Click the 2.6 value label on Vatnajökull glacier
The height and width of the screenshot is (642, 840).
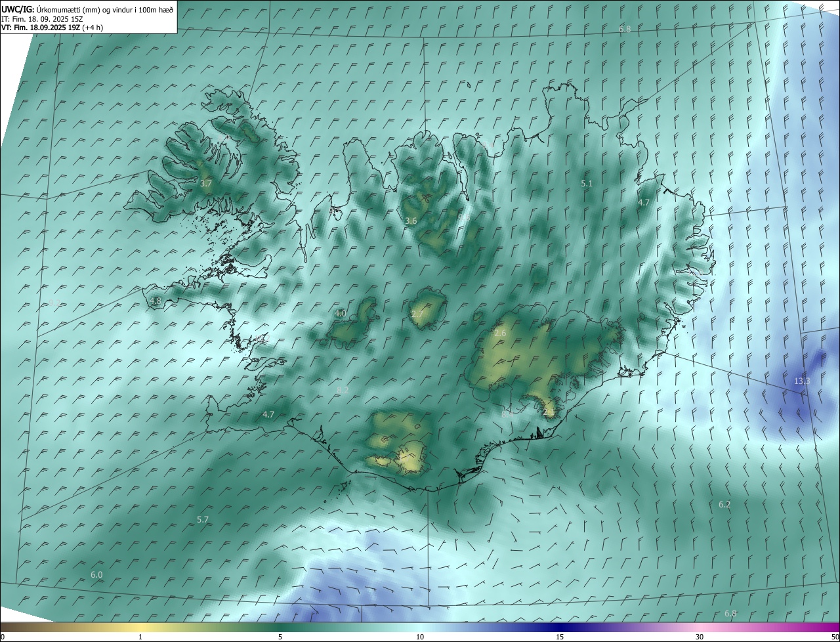pos(500,333)
